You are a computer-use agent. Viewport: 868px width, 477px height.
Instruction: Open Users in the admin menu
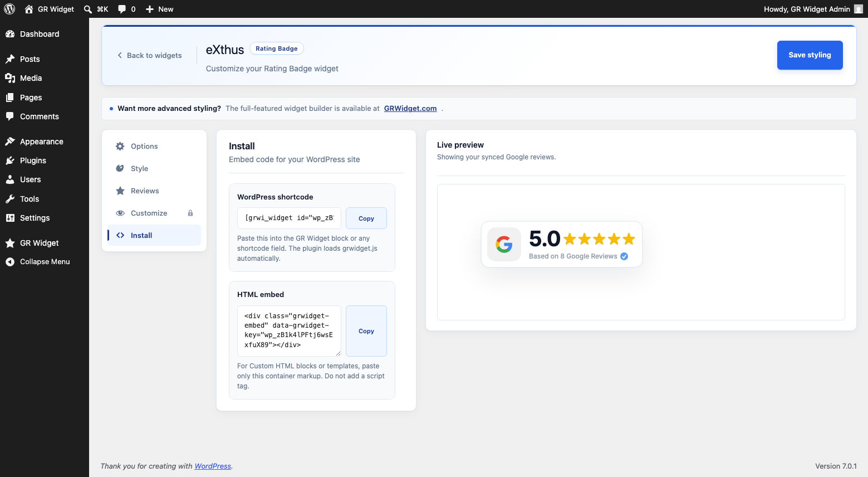(x=45, y=179)
